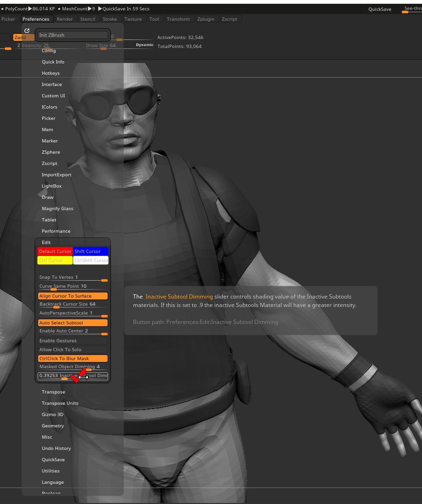Click the Snap To Vertex slider

(x=73, y=278)
